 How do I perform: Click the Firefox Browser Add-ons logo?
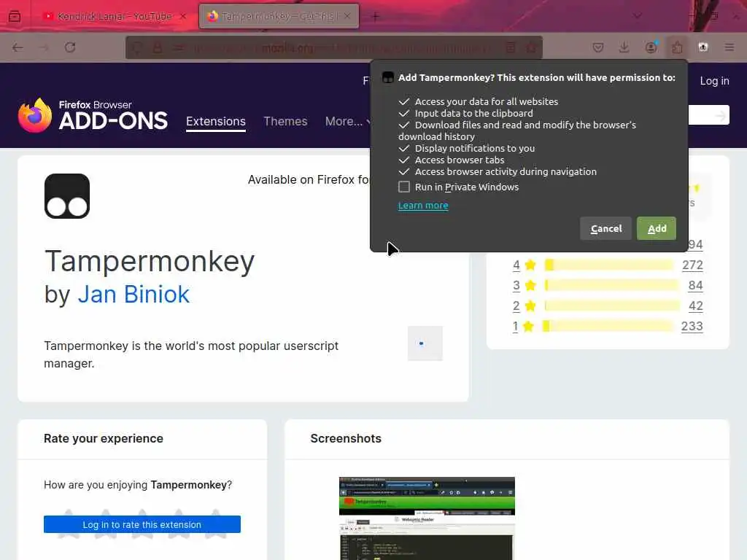coord(93,115)
